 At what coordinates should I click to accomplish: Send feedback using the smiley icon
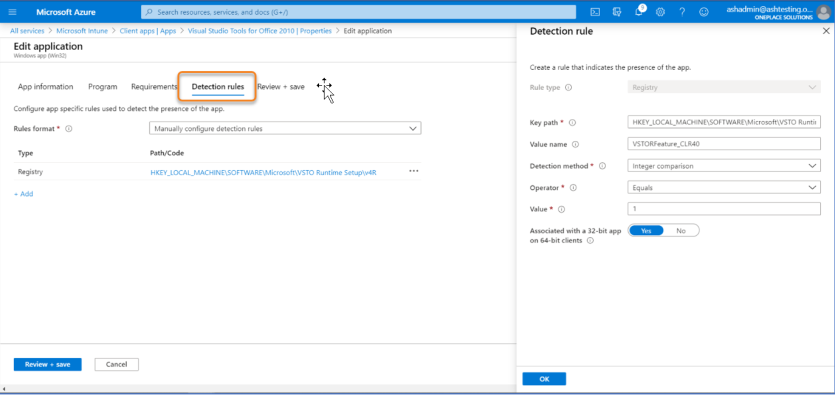(703, 12)
